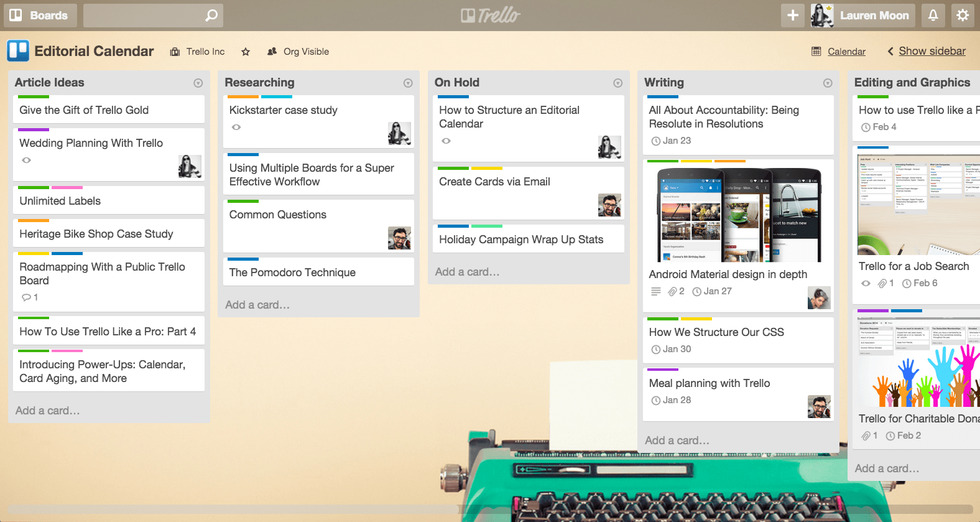Click green label on Trello Gold card
The height and width of the screenshot is (522, 980).
pos(34,97)
